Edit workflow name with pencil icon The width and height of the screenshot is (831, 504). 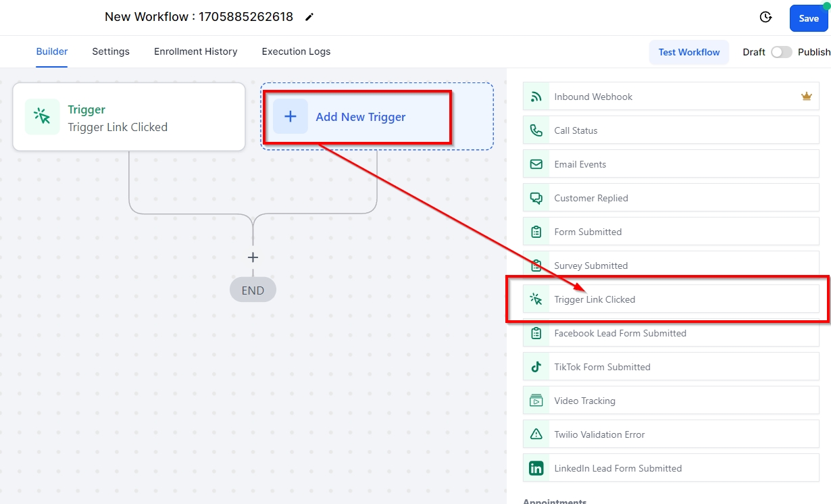[309, 17]
